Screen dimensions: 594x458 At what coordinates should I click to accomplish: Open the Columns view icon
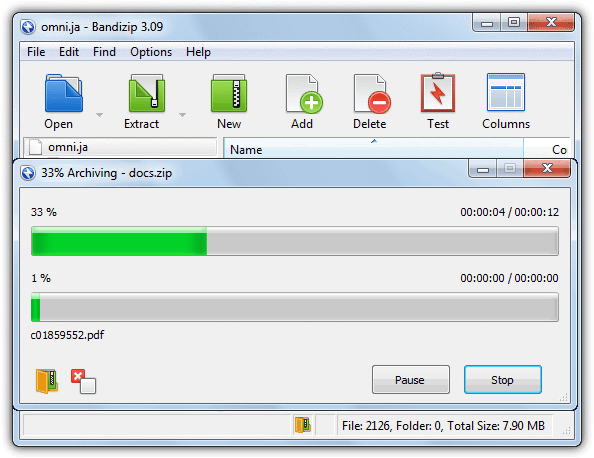[506, 92]
